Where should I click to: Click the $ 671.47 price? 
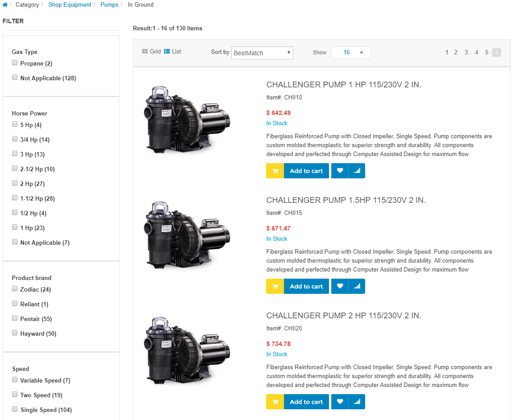coord(278,228)
